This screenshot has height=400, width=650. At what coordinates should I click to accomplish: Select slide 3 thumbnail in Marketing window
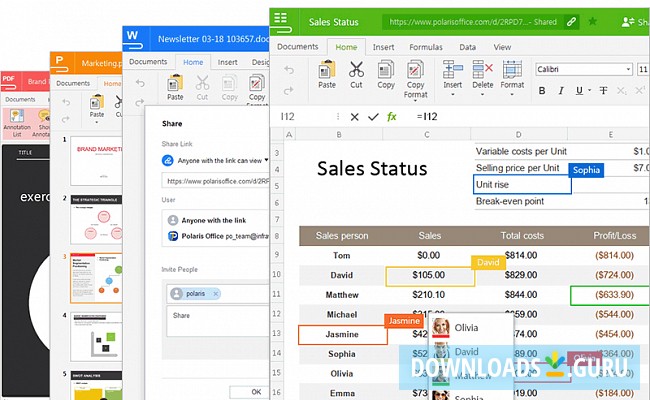pyautogui.click(x=96, y=278)
